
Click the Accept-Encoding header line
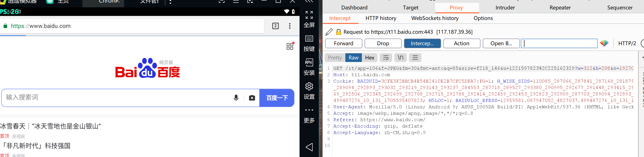[378, 126]
